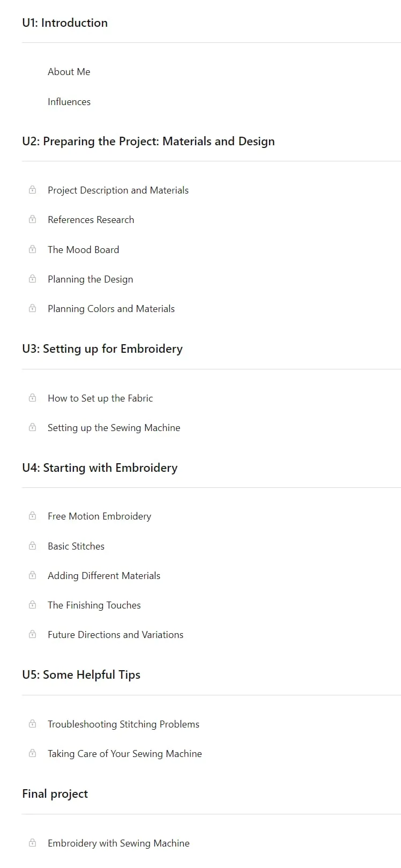Screen dimensions: 401x868
Task: Select Taking Care of Your Sewing Machine
Action: coord(125,754)
